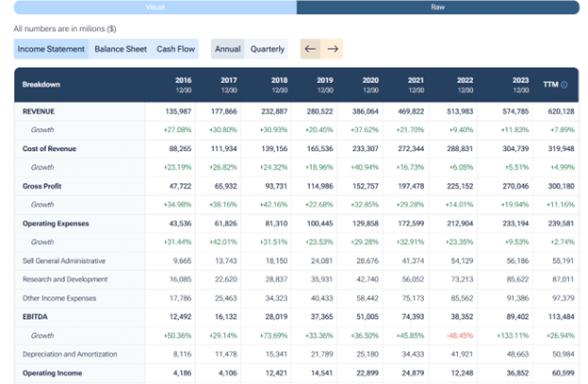This screenshot has height=384, width=588.
Task: Click the Breakdown column header
Action: click(41, 84)
